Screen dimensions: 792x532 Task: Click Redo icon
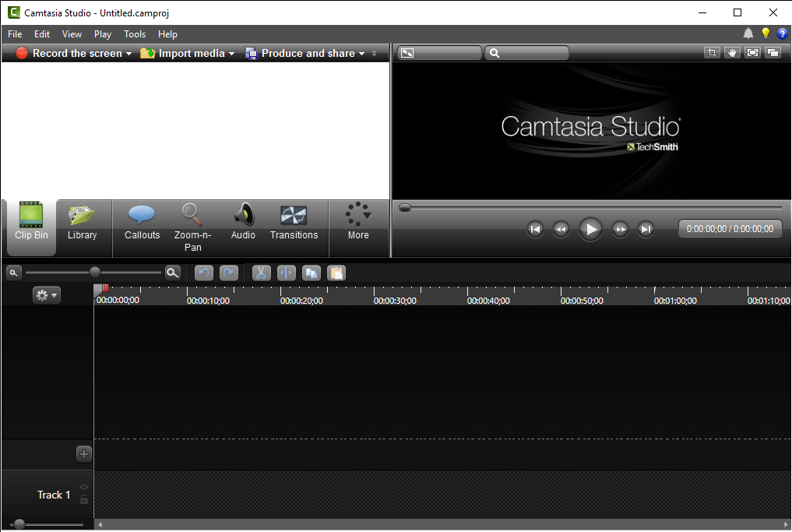[x=229, y=273]
